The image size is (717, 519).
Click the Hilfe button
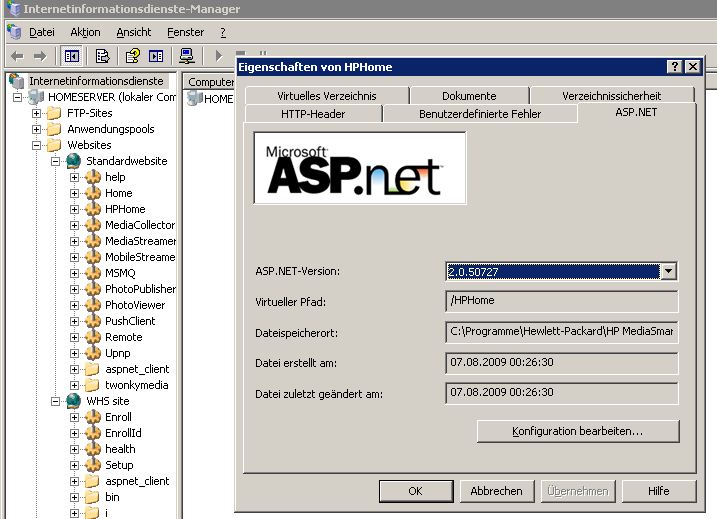[658, 491]
